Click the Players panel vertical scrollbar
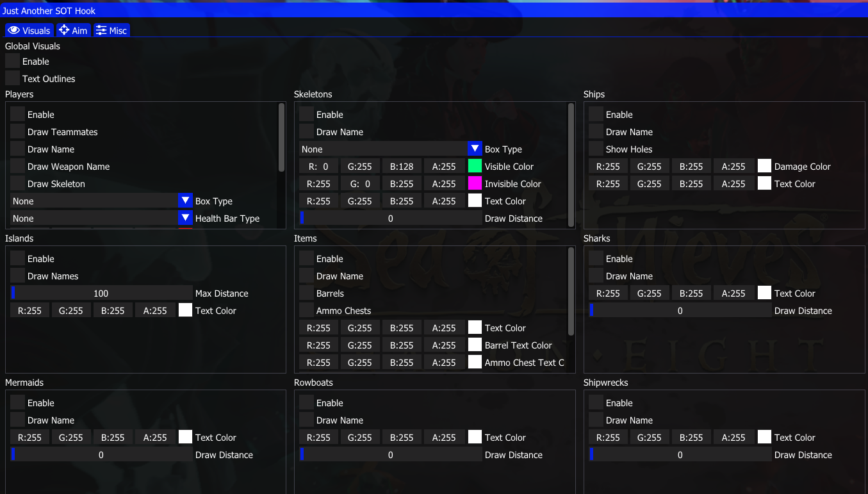 (282, 138)
